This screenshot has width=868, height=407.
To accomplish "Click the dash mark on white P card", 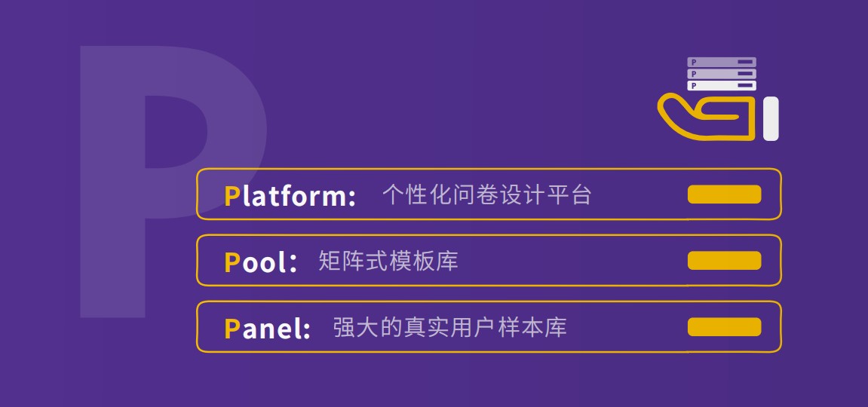I will tap(745, 85).
